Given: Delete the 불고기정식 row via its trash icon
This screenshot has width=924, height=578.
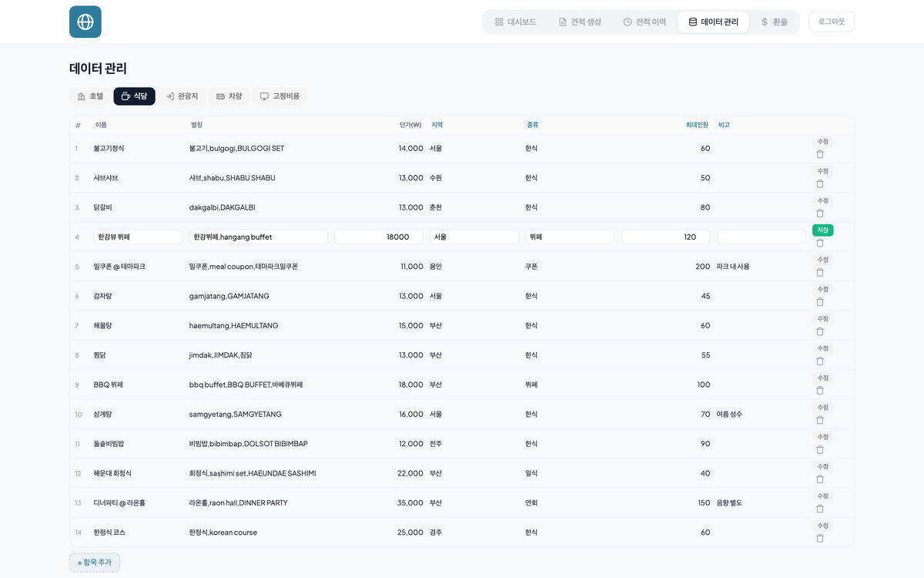Looking at the screenshot, I should (x=820, y=154).
